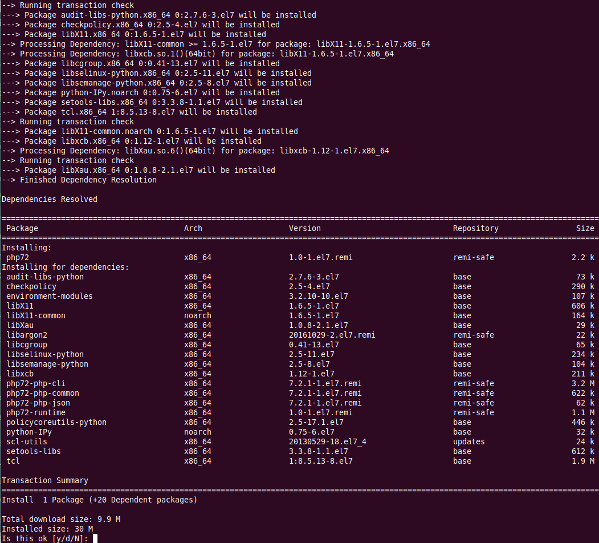Click 'Install 1 Package (+20 Dependent packages)' line
This screenshot has height=543, width=599.
pyautogui.click(x=99, y=500)
